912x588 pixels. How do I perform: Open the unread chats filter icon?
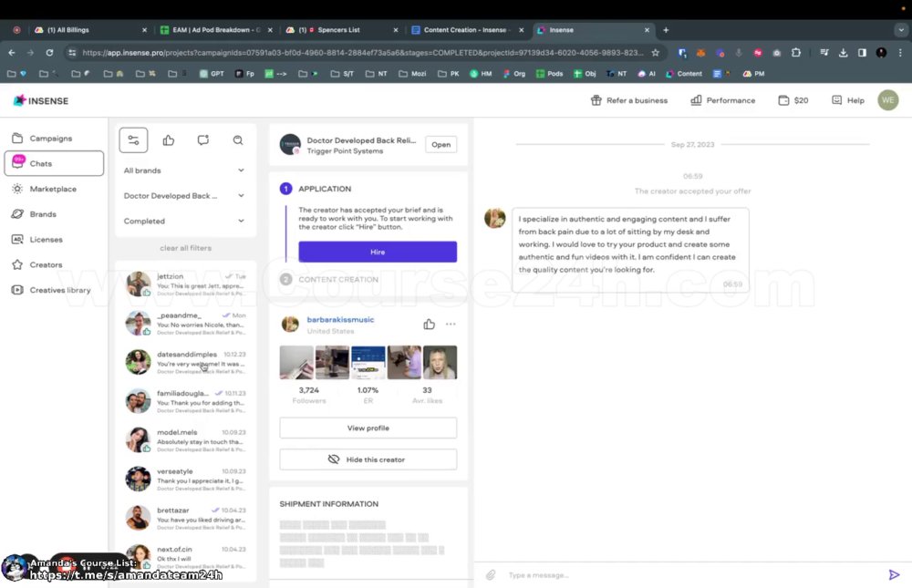click(203, 140)
